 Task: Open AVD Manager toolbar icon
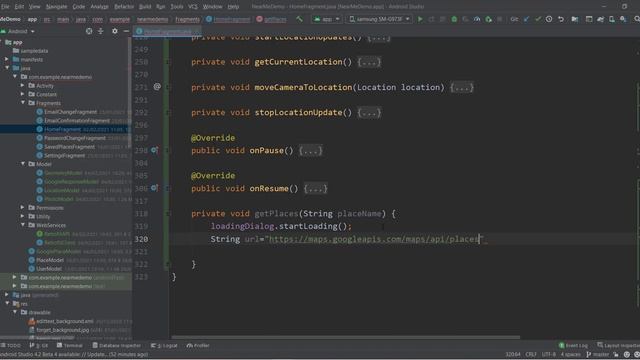tap(611, 19)
